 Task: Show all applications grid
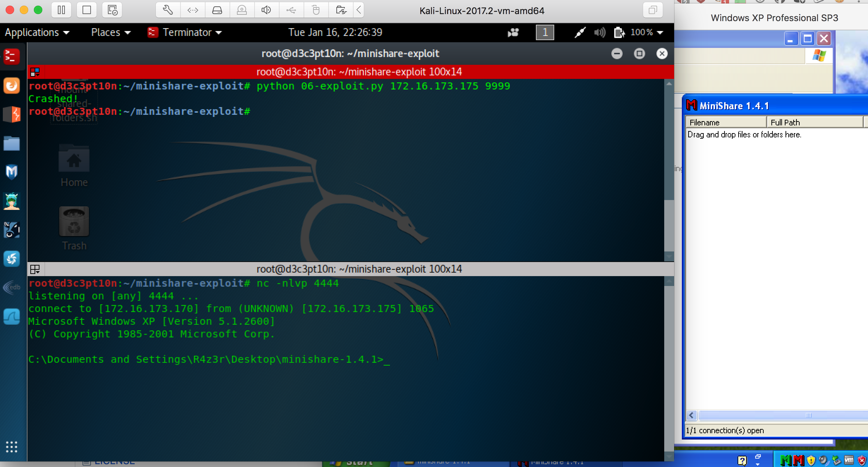click(11, 447)
